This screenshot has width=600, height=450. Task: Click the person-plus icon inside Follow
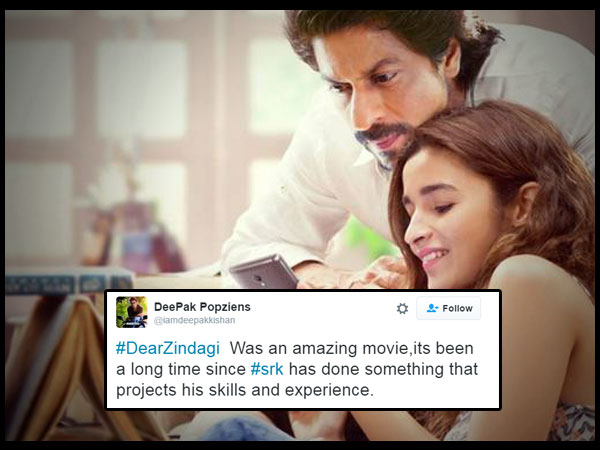pos(432,308)
